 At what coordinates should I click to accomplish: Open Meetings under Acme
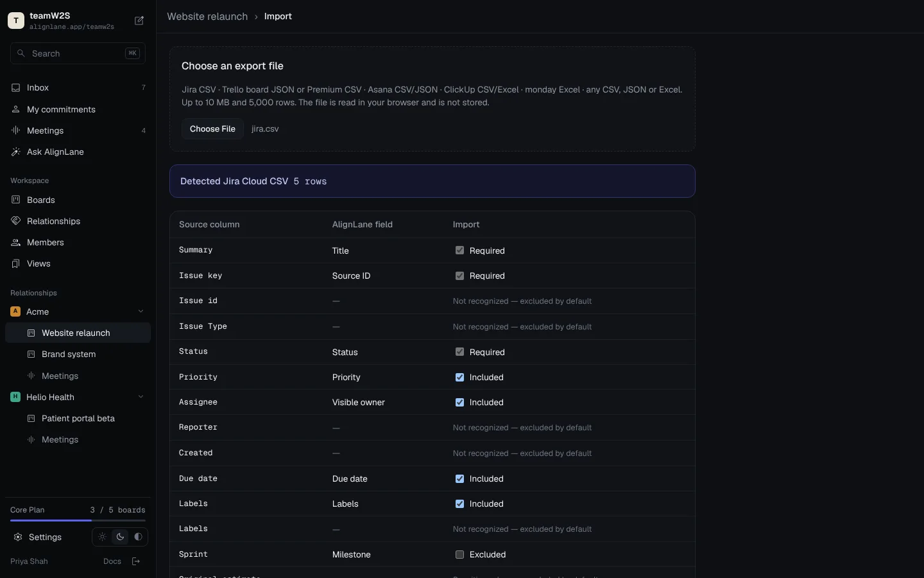(78, 376)
